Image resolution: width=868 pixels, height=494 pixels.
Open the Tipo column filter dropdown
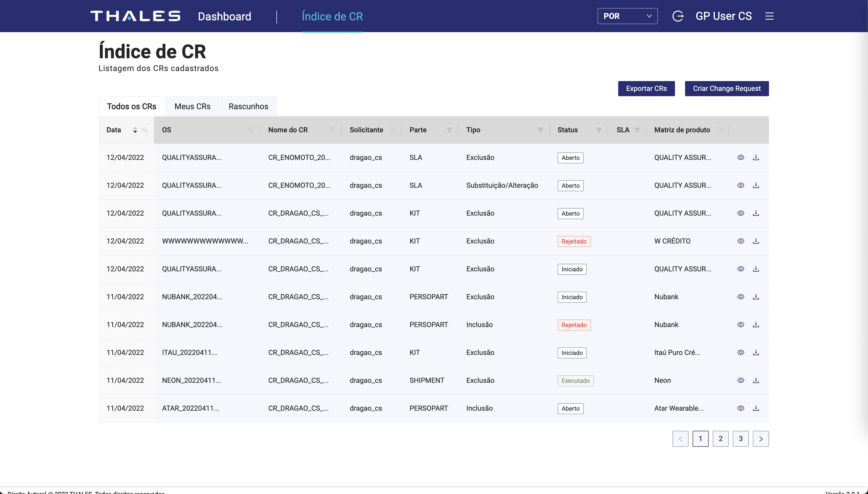pyautogui.click(x=540, y=130)
